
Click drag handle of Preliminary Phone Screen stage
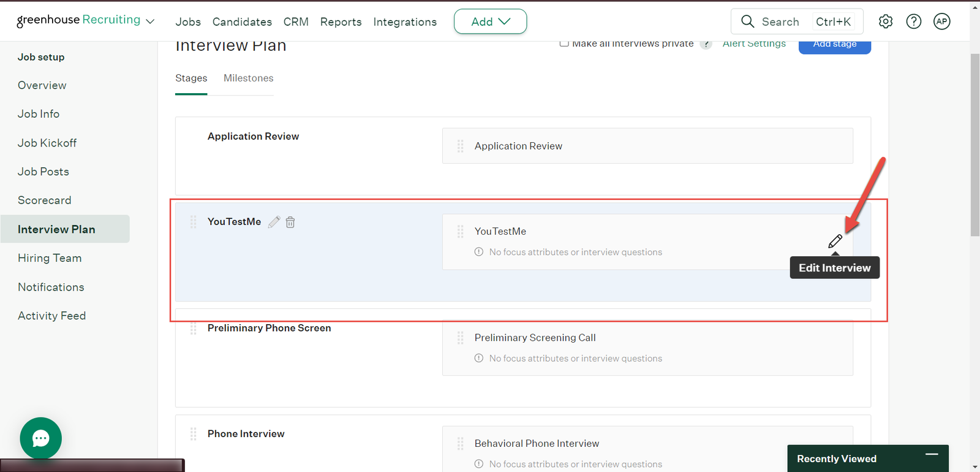(193, 329)
